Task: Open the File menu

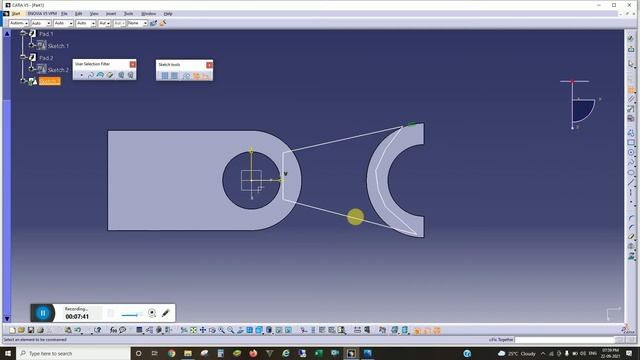Action: (x=64, y=13)
